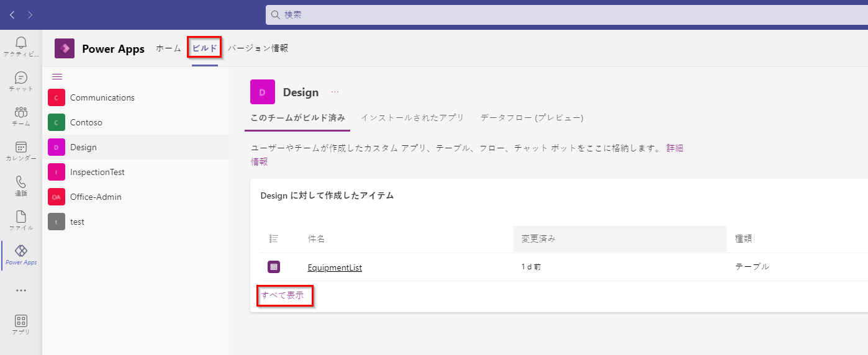Image resolution: width=868 pixels, height=355 pixels.
Task: Select the Design team in list
Action: coord(136,147)
